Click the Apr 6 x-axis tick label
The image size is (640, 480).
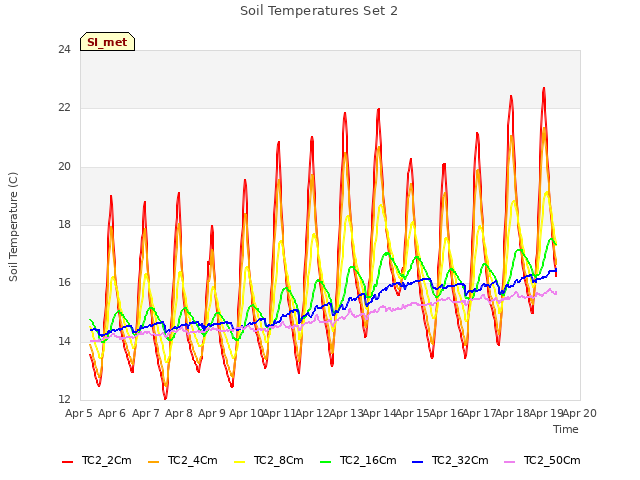[112, 413]
